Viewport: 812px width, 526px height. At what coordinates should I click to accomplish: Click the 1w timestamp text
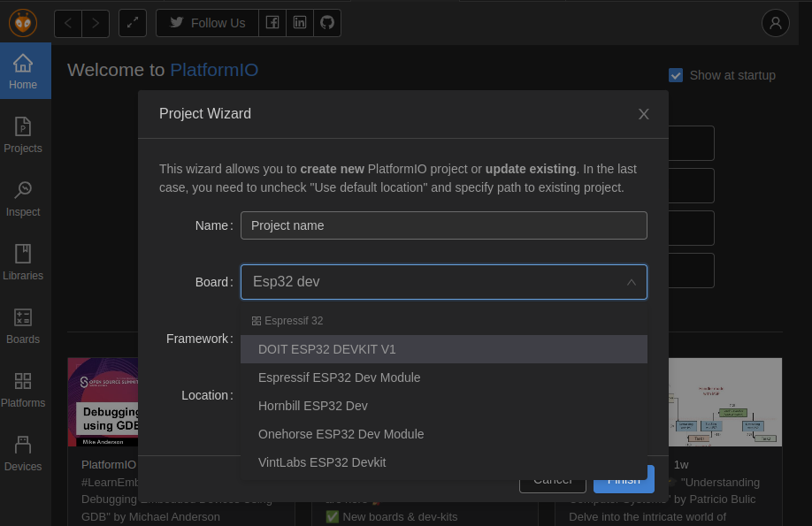(x=681, y=465)
